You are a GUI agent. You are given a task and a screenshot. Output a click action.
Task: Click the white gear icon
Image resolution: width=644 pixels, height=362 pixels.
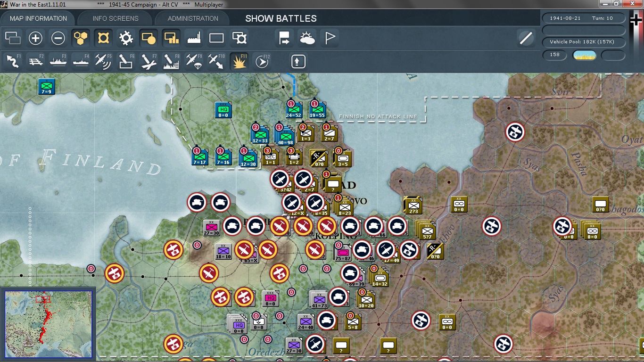tap(126, 38)
